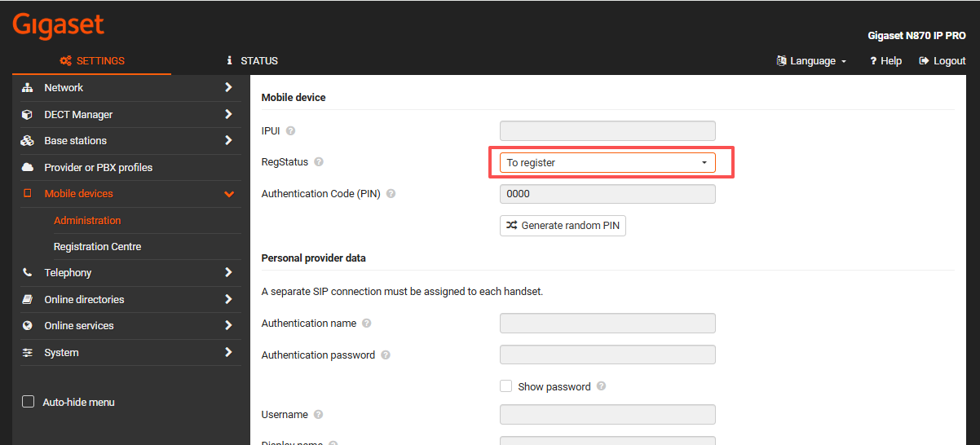The height and width of the screenshot is (445, 980).
Task: Click the Online directories book icon
Action: [28, 300]
